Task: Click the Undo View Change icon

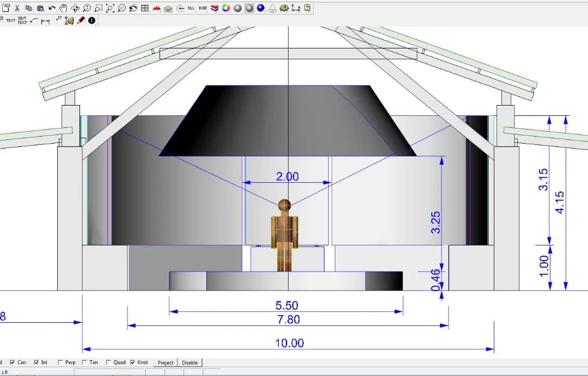Action: click(133, 8)
